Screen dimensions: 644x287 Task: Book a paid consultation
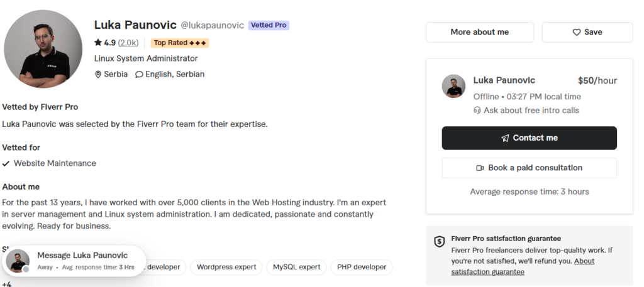coord(529,168)
